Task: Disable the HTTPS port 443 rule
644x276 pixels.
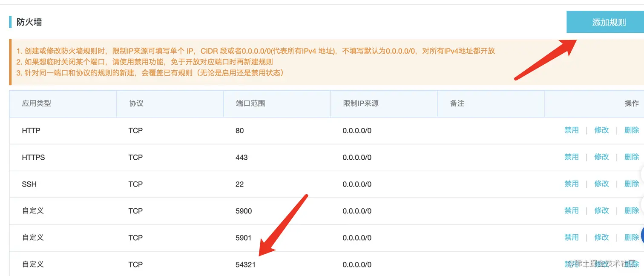Action: click(572, 157)
